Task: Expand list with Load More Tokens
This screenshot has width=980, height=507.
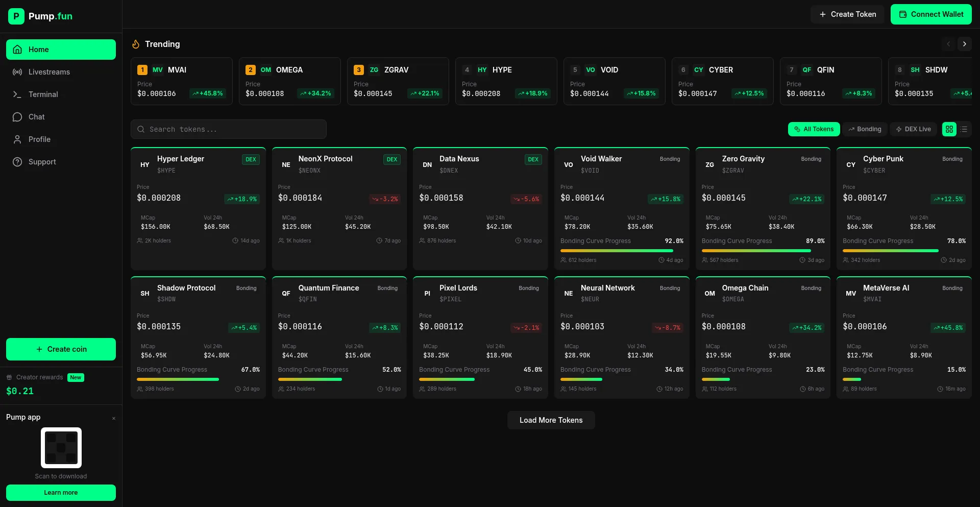Action: tap(551, 420)
